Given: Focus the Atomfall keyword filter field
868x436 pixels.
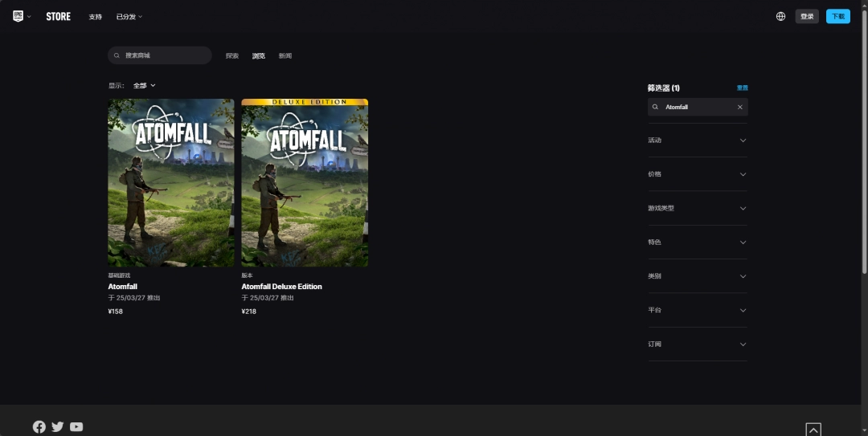Looking at the screenshot, I should click(x=698, y=108).
